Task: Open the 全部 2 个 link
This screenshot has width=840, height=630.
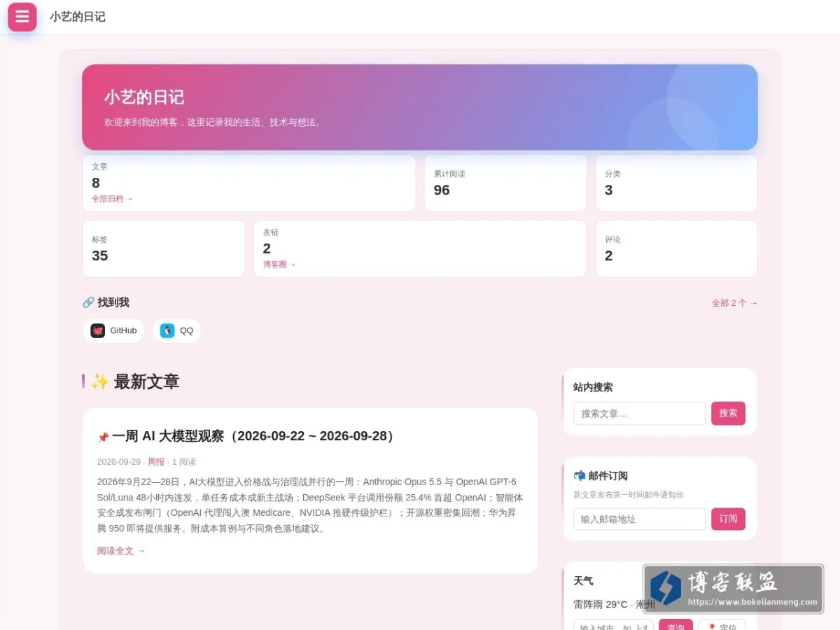Action: coord(734,303)
